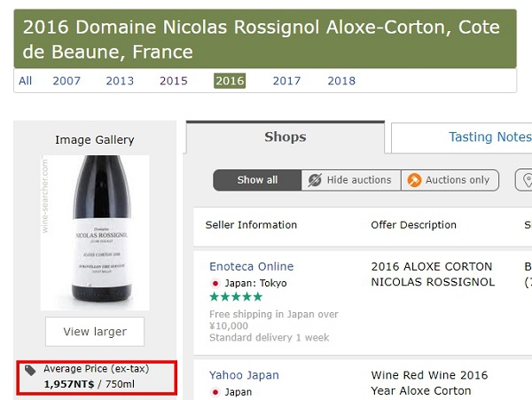This screenshot has height=400, width=532.
Task: Click the Offer Description column header
Action: 413,225
